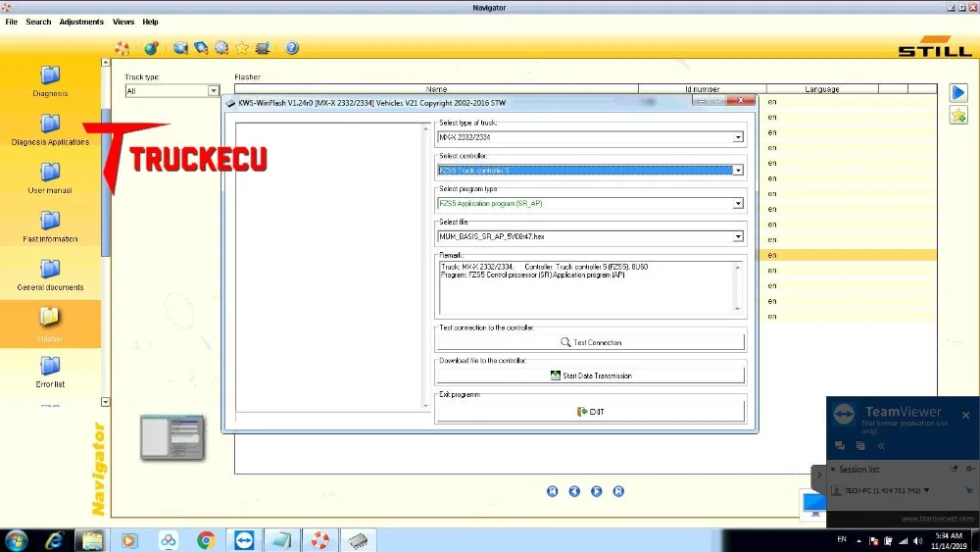Expand the Truck type dropdown
The width and height of the screenshot is (980, 552).
213,90
